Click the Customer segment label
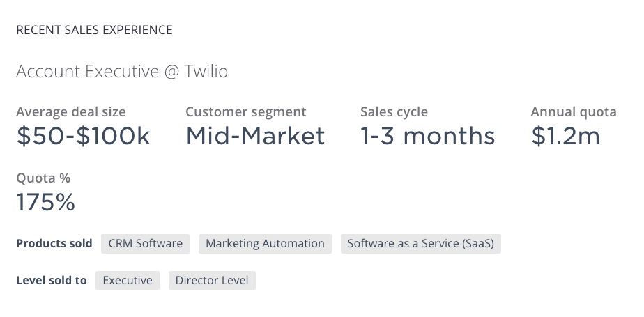Viewport: 644px width, 317px height. pyautogui.click(x=246, y=111)
